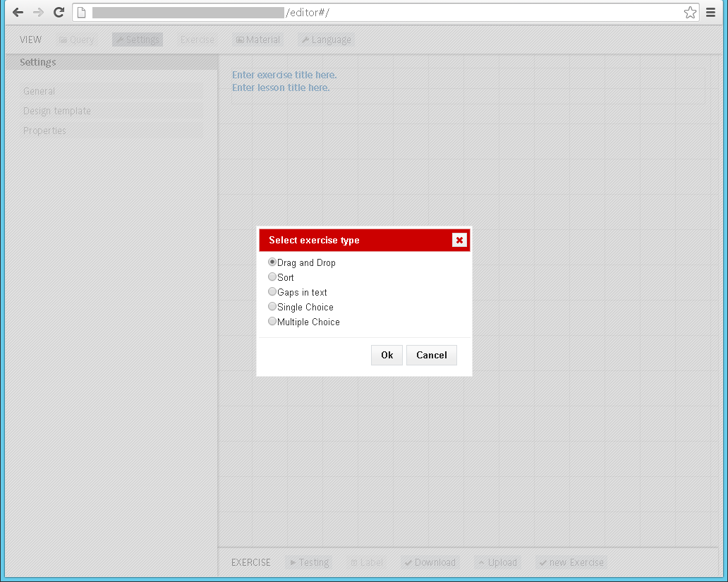Close the Select exercise type dialog
Viewport: 728px width, 582px height.
(459, 240)
